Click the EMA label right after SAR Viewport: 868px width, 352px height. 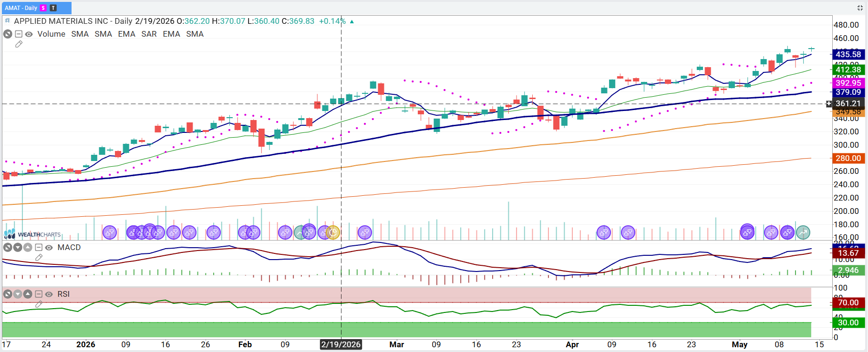coord(171,34)
